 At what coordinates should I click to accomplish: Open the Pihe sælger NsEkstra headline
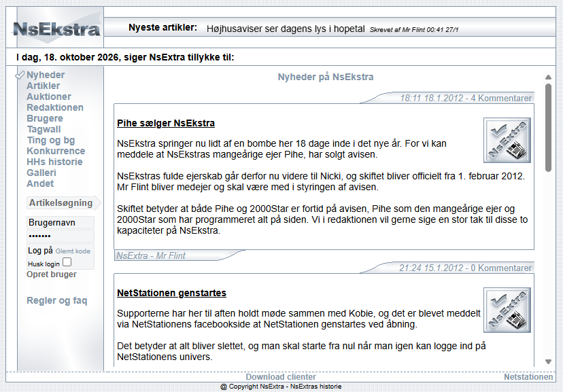point(166,123)
